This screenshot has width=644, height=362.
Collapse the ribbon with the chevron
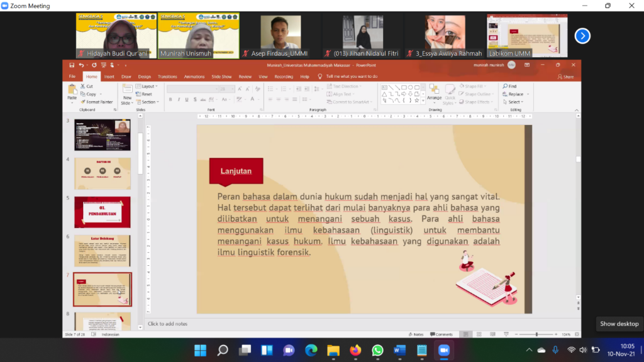point(577,110)
